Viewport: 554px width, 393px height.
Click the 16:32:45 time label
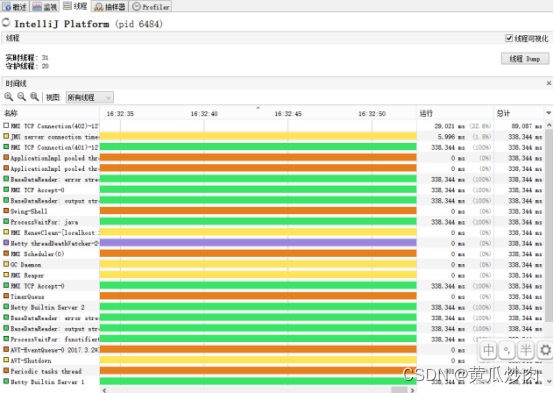tap(288, 113)
